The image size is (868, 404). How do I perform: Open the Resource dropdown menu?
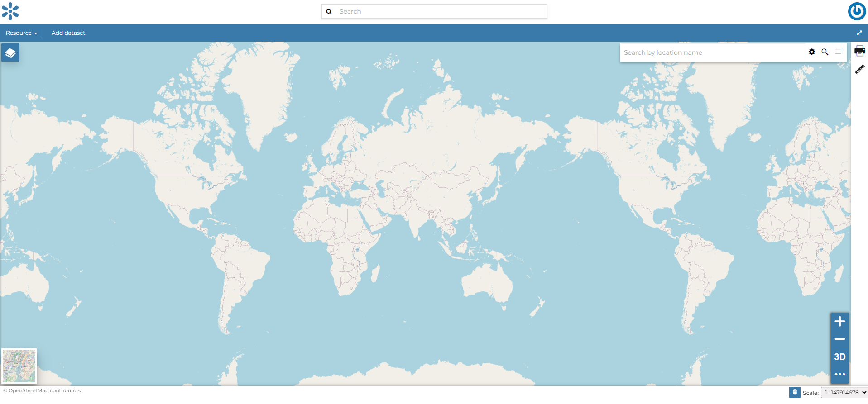[x=21, y=33]
